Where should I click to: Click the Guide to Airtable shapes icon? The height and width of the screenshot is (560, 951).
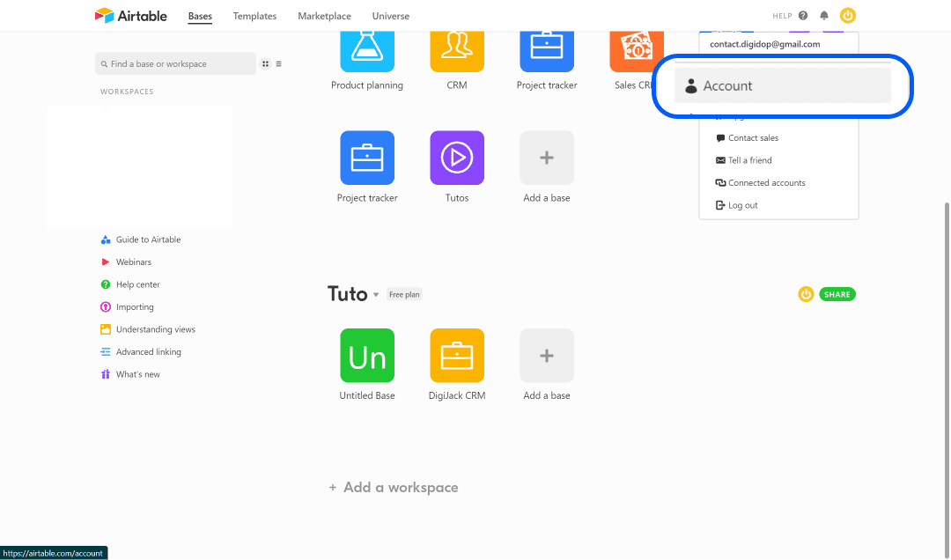(106, 239)
